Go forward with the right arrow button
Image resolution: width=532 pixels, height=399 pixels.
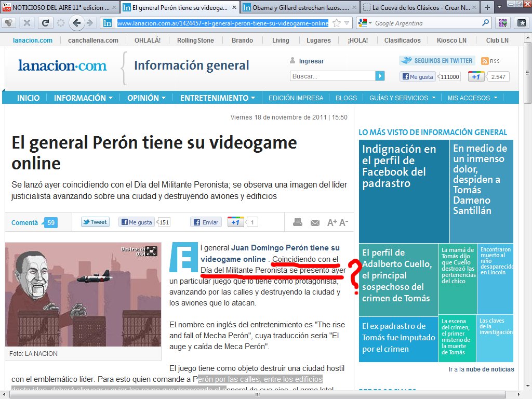coord(90,23)
